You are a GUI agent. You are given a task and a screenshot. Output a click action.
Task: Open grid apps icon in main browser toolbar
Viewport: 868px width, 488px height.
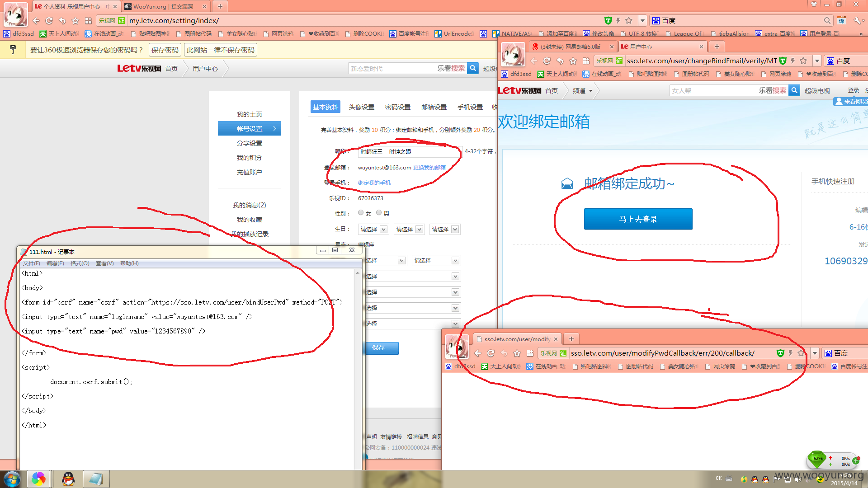tap(89, 21)
